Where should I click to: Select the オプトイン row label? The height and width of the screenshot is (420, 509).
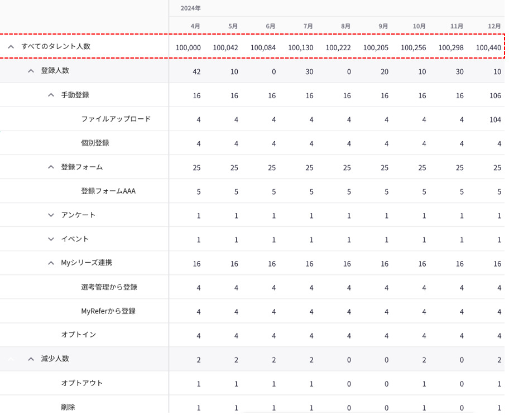pyautogui.click(x=78, y=335)
